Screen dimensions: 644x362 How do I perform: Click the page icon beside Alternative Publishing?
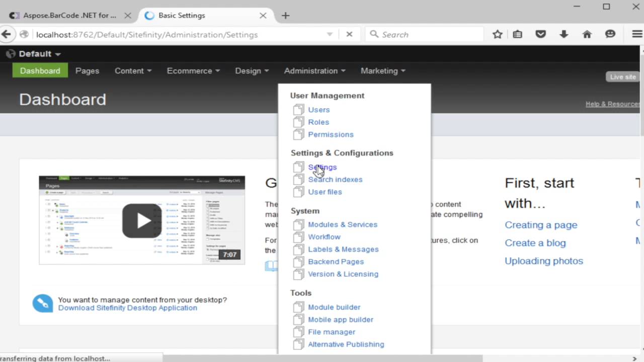point(299,344)
